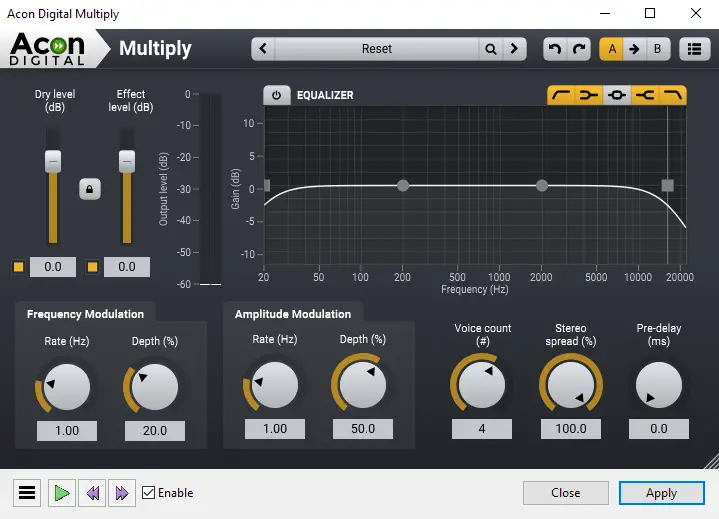Fast forward preview playback
The image size is (719, 519).
122,493
